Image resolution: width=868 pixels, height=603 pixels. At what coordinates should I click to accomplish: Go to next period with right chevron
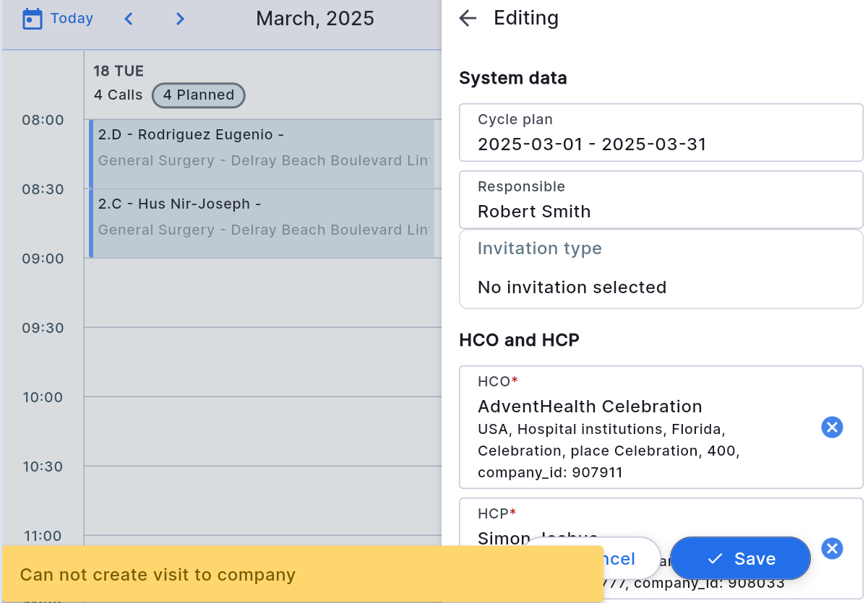pyautogui.click(x=181, y=19)
